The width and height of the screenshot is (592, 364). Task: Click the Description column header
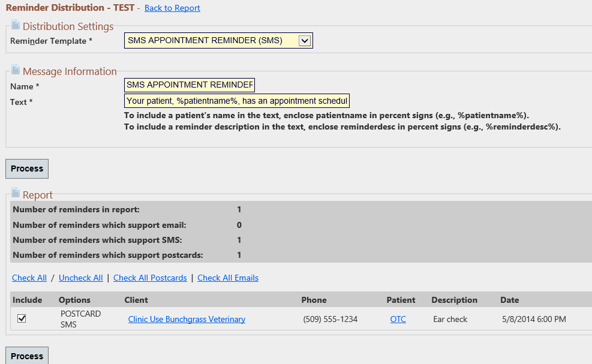click(x=455, y=300)
